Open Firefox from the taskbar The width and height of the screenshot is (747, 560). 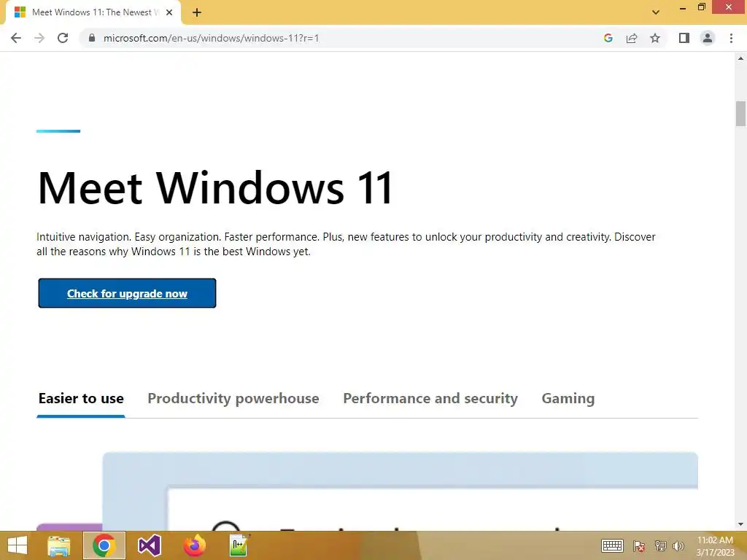[x=194, y=545]
